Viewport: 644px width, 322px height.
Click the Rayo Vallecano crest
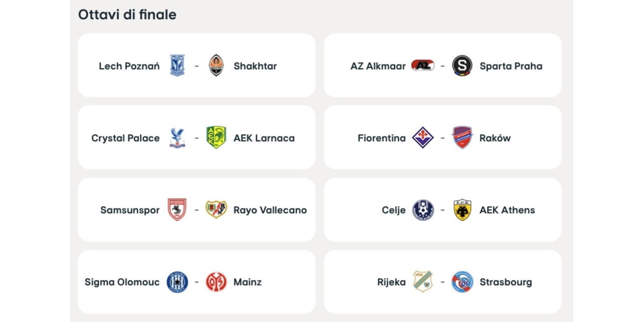coord(216,210)
